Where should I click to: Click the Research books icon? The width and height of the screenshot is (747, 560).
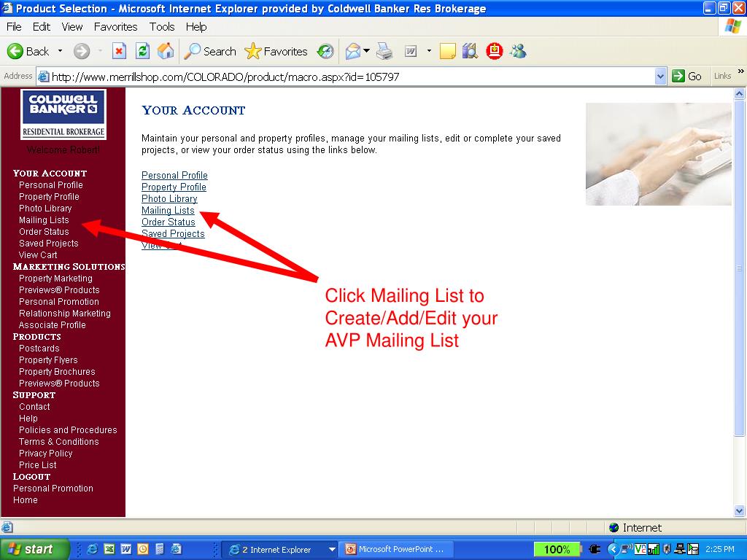pyautogui.click(x=471, y=51)
